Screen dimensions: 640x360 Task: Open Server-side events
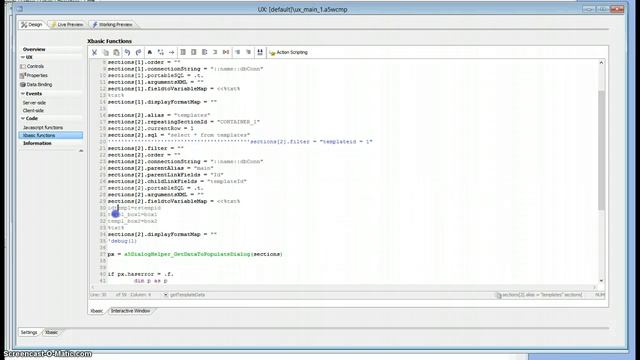[34, 103]
